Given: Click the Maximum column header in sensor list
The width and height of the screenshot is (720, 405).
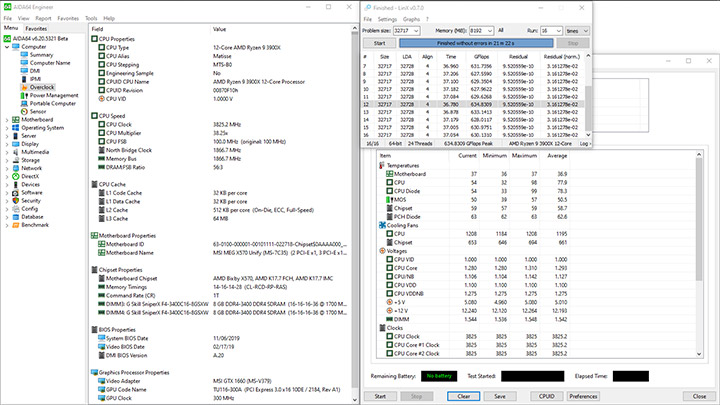Looking at the screenshot, I should click(x=524, y=156).
